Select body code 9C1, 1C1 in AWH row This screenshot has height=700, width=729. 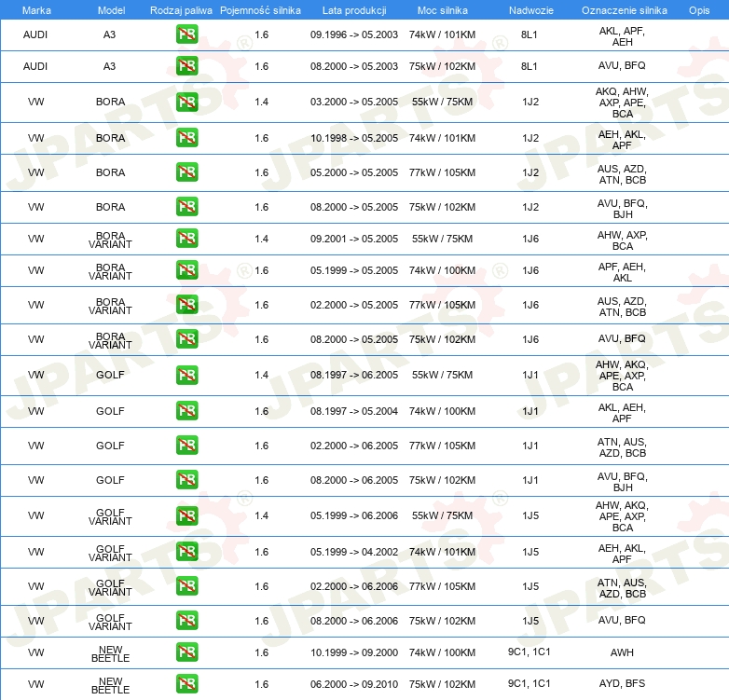(530, 652)
